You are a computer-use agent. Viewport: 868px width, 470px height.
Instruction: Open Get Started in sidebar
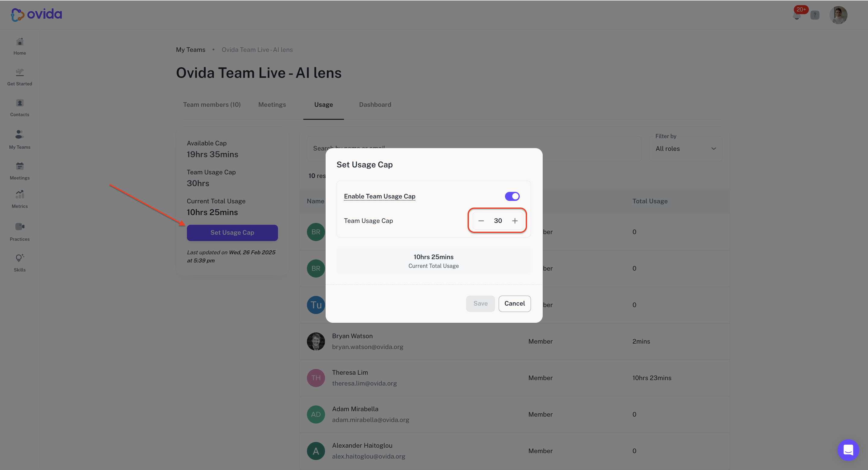(20, 77)
